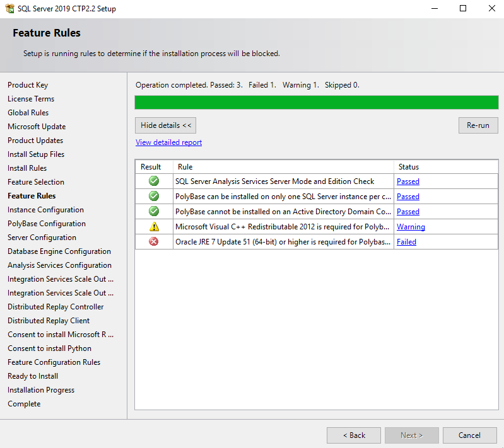Select PolyBase Configuration step
This screenshot has height=448, width=504.
[x=47, y=224]
